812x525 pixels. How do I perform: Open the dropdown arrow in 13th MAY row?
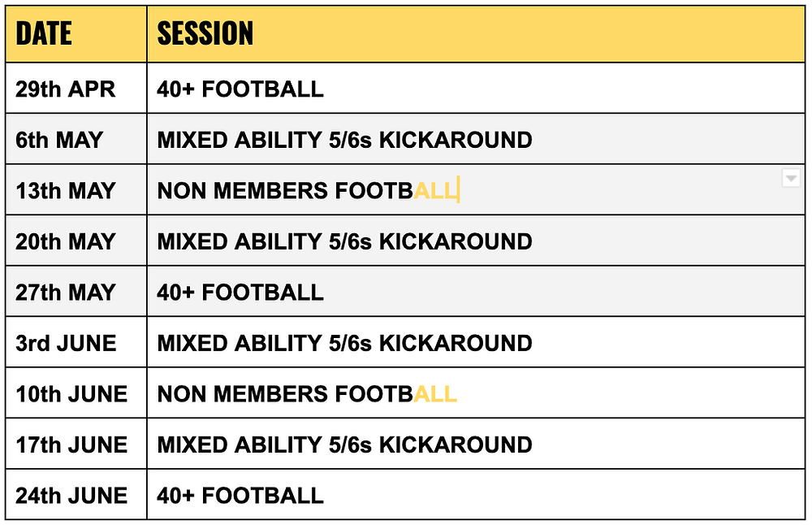tap(790, 178)
